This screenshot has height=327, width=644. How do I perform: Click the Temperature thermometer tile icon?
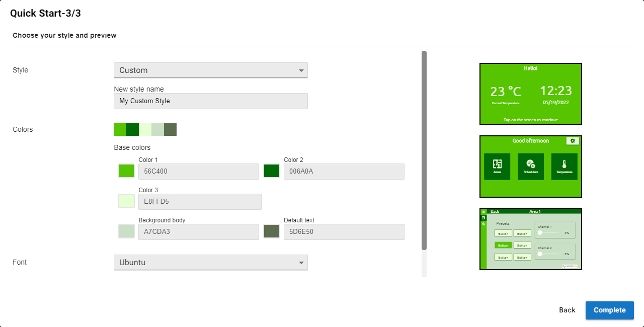click(564, 164)
